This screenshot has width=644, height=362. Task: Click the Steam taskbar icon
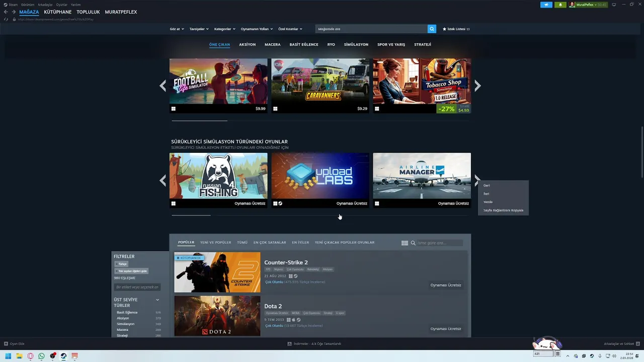[63, 356]
